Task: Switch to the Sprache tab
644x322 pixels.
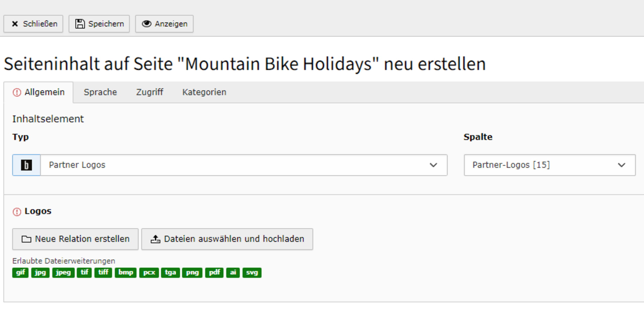Action: tap(100, 92)
